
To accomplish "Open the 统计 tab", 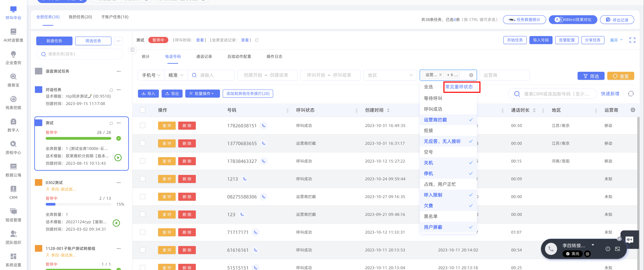I will click(x=145, y=57).
